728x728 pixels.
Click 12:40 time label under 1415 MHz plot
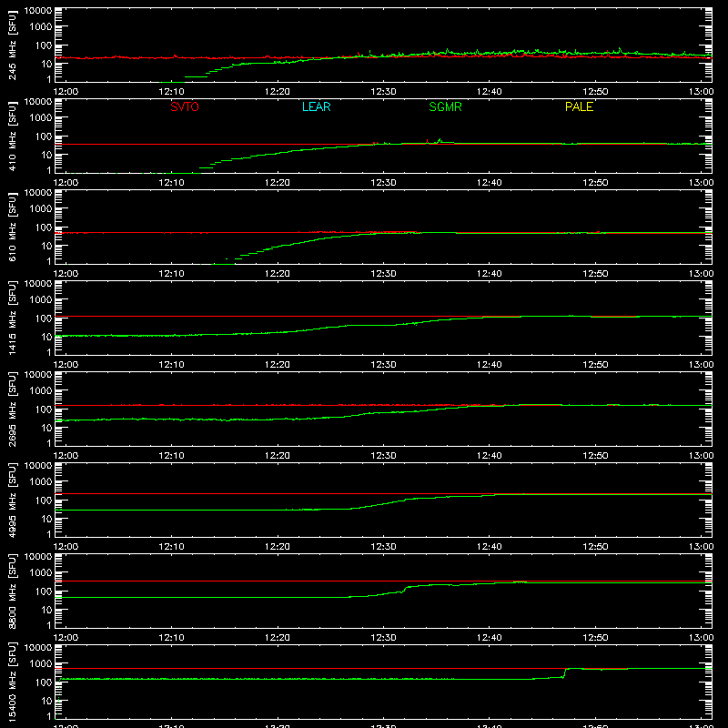tap(490, 365)
